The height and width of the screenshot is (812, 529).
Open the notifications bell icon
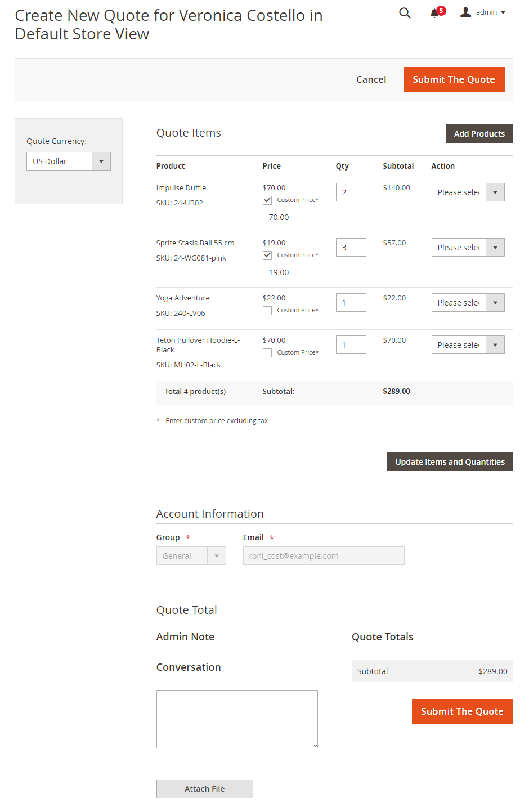tap(435, 13)
